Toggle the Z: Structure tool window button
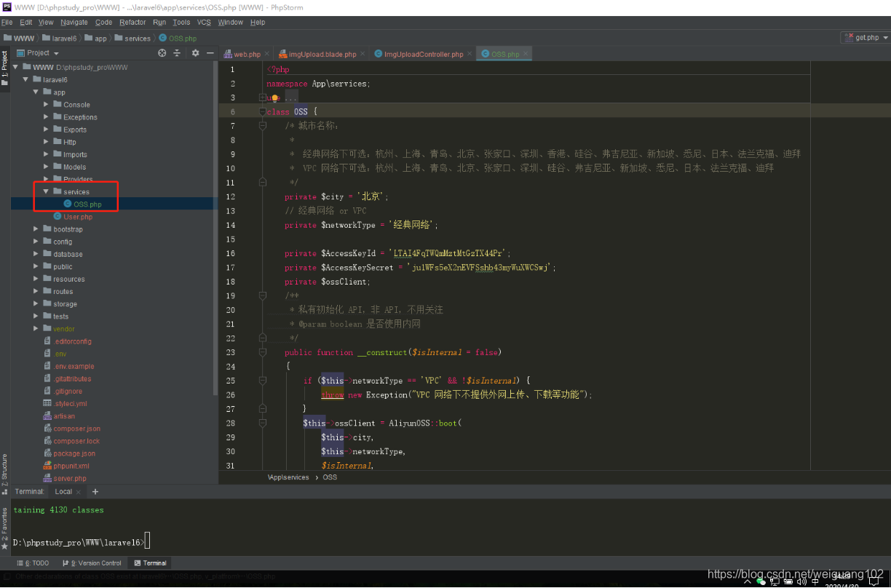 tap(4, 474)
